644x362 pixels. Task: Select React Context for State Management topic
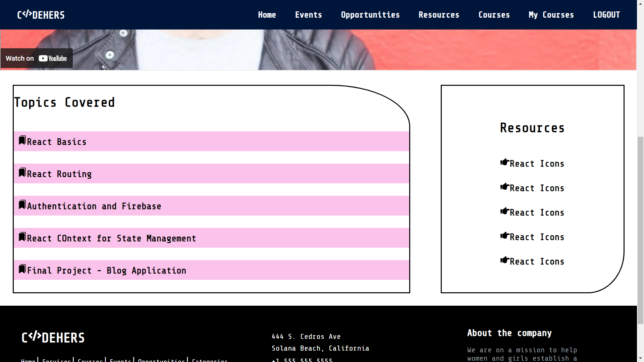click(x=111, y=238)
